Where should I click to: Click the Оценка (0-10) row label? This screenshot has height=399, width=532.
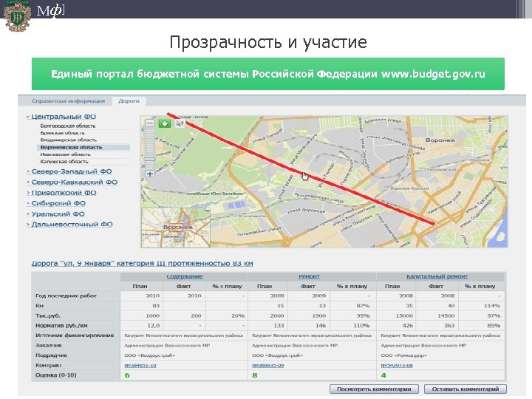pyautogui.click(x=56, y=375)
